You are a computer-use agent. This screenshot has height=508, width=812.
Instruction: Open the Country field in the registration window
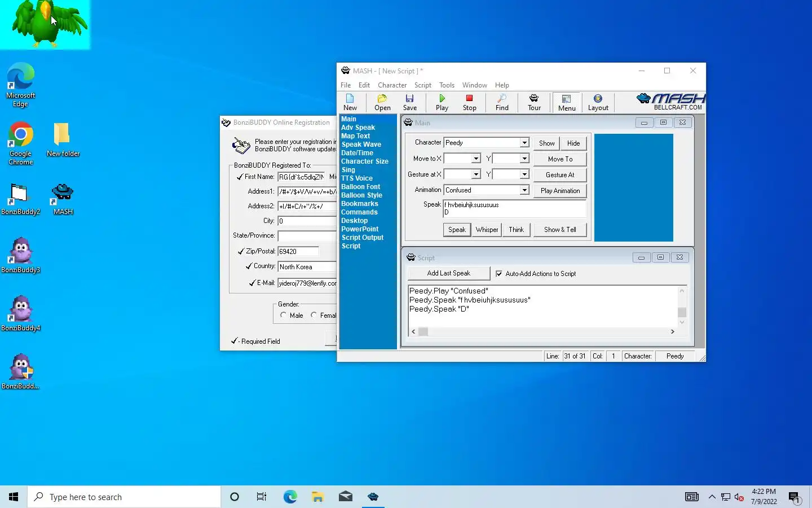click(x=307, y=267)
